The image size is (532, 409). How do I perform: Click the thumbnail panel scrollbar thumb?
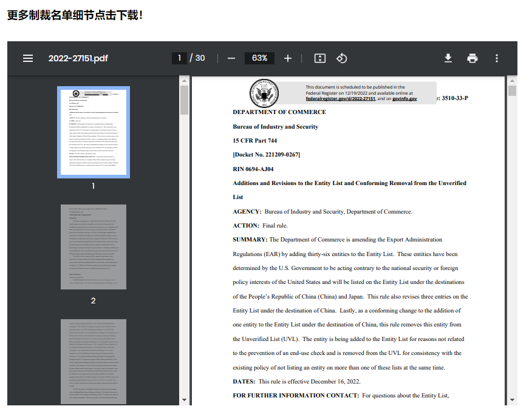point(184,100)
